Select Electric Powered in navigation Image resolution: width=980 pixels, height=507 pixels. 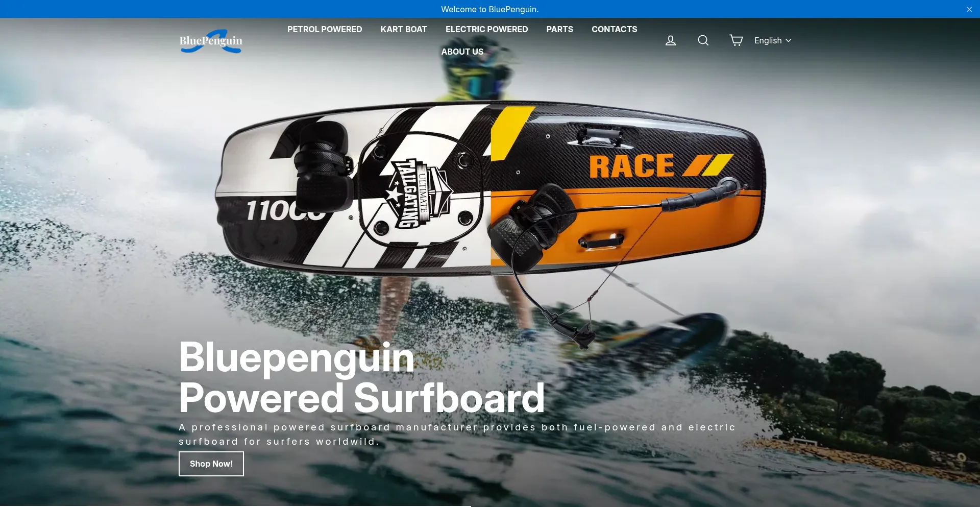[x=486, y=29]
